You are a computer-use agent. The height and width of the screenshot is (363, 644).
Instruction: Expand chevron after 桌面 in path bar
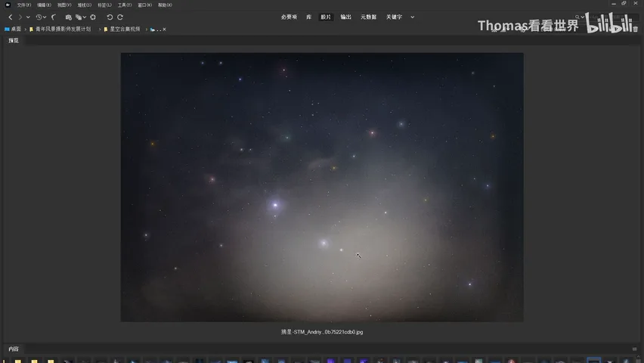click(x=26, y=29)
